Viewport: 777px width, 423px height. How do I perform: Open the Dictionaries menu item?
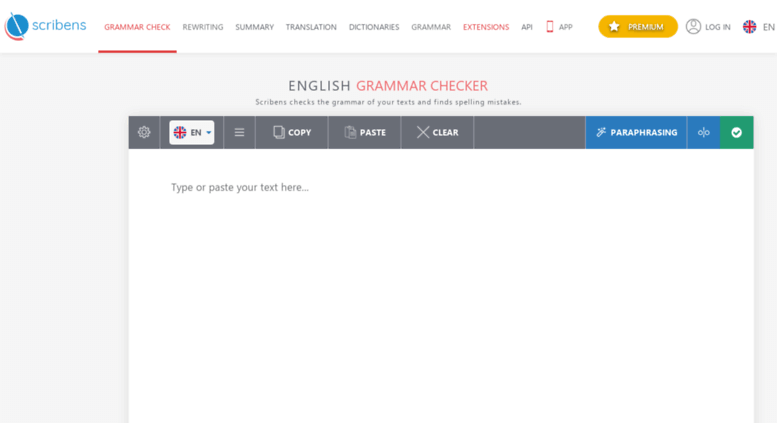[x=374, y=27]
